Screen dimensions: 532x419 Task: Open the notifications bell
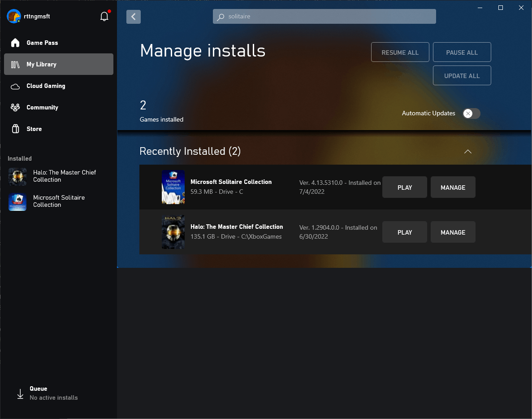104,16
